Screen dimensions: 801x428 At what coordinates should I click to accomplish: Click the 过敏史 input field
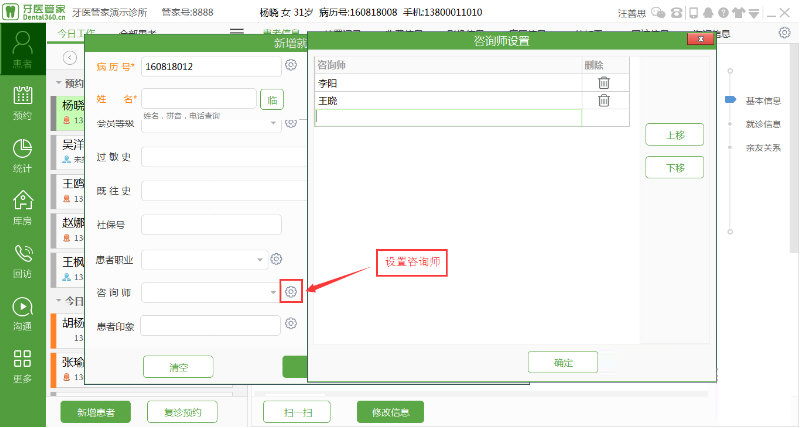[x=224, y=157]
